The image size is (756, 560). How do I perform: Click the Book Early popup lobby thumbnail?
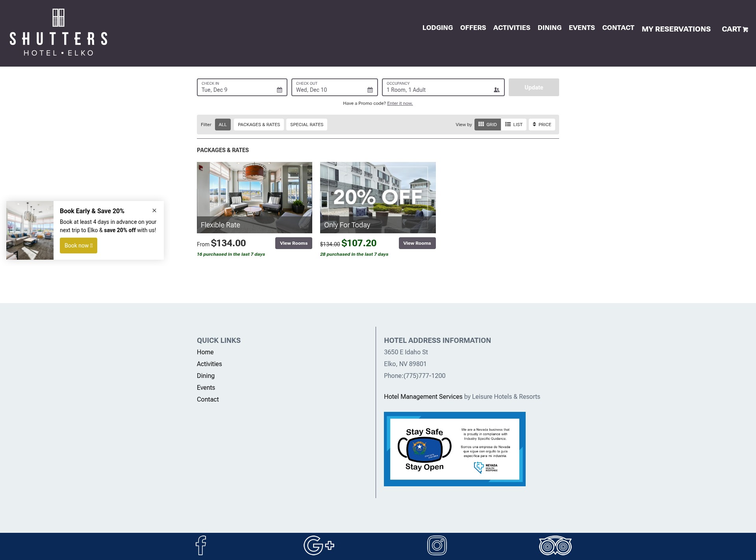pyautogui.click(x=30, y=230)
